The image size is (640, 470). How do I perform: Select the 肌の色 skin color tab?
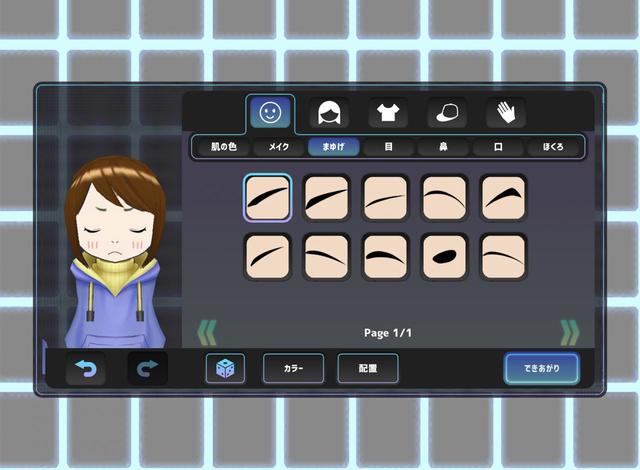224,146
